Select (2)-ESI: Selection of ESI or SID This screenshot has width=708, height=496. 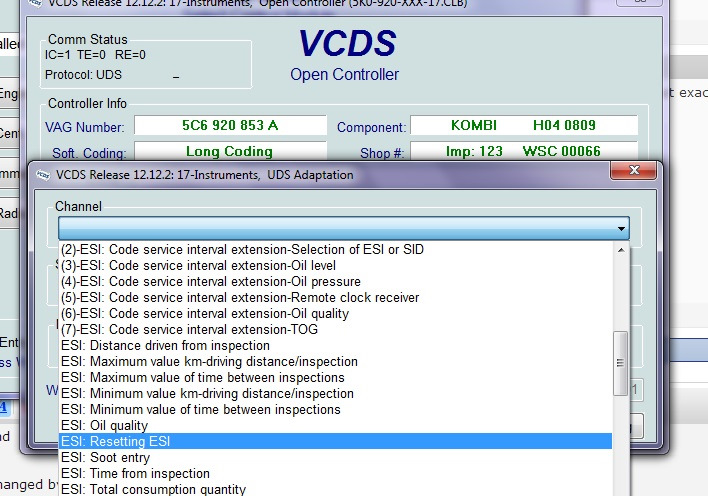coord(335,249)
